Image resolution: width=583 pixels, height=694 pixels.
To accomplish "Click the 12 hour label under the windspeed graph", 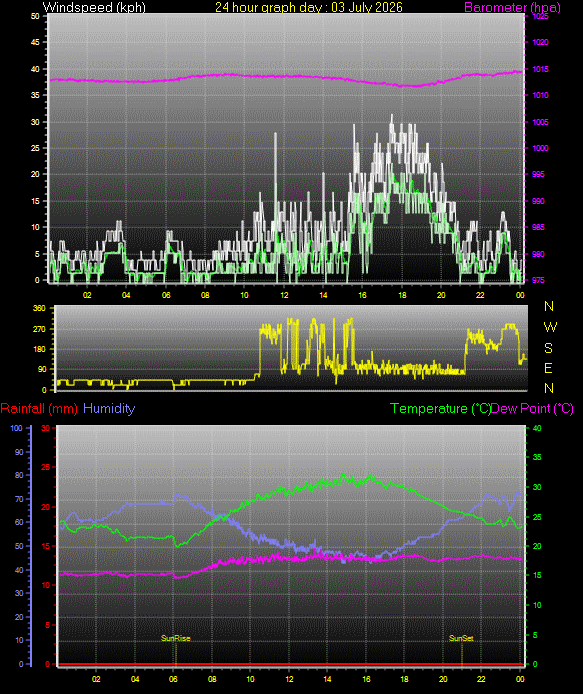I will click(x=284, y=295).
